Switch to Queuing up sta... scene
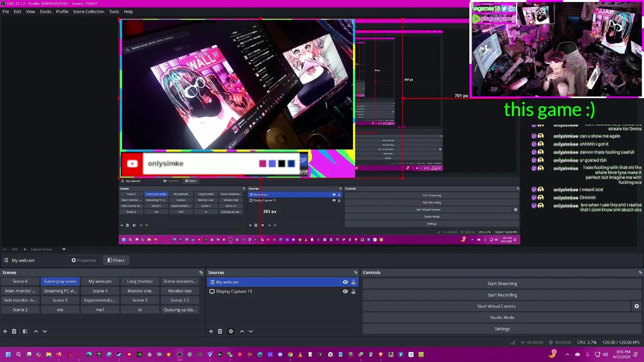The image size is (644, 362). pyautogui.click(x=180, y=310)
